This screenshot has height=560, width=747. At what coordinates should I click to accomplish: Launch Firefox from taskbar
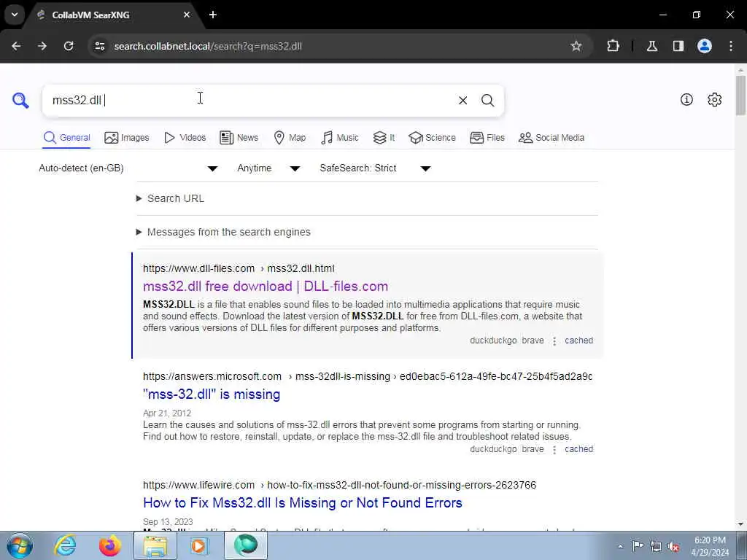tap(109, 545)
